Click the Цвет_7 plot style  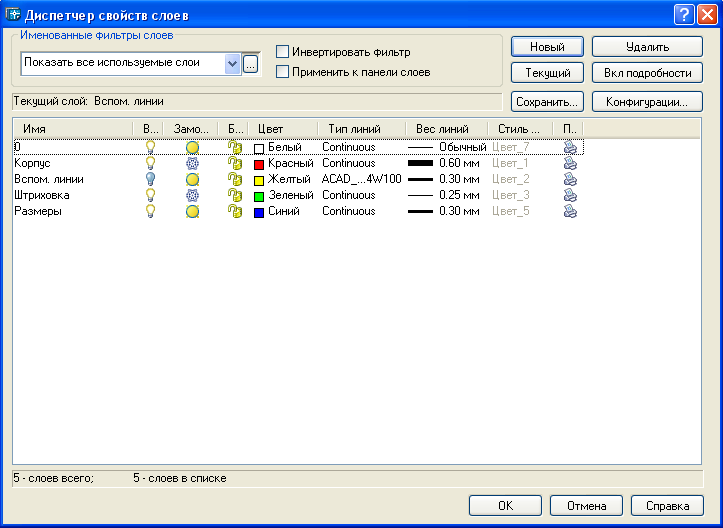click(510, 148)
